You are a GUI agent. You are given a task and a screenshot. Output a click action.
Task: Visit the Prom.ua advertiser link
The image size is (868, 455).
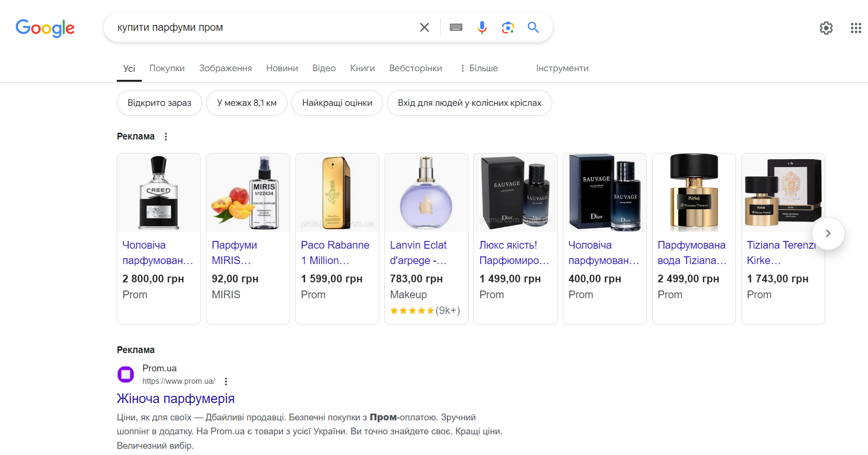point(159,368)
